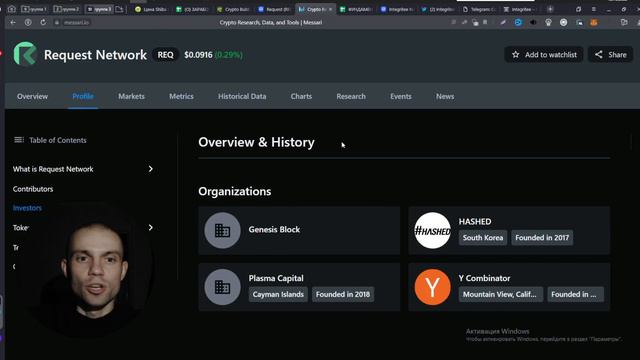Image resolution: width=640 pixels, height=360 pixels.
Task: Switch to the News tab
Action: [445, 96]
